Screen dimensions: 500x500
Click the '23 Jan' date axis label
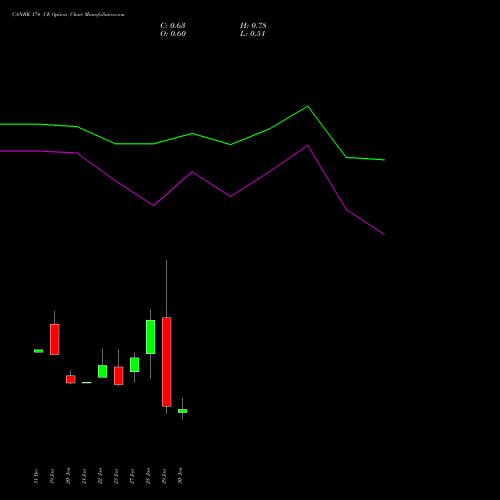pos(116,476)
